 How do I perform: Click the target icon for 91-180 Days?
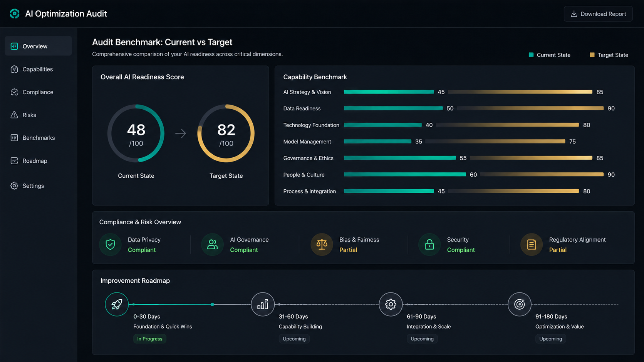[x=520, y=304]
